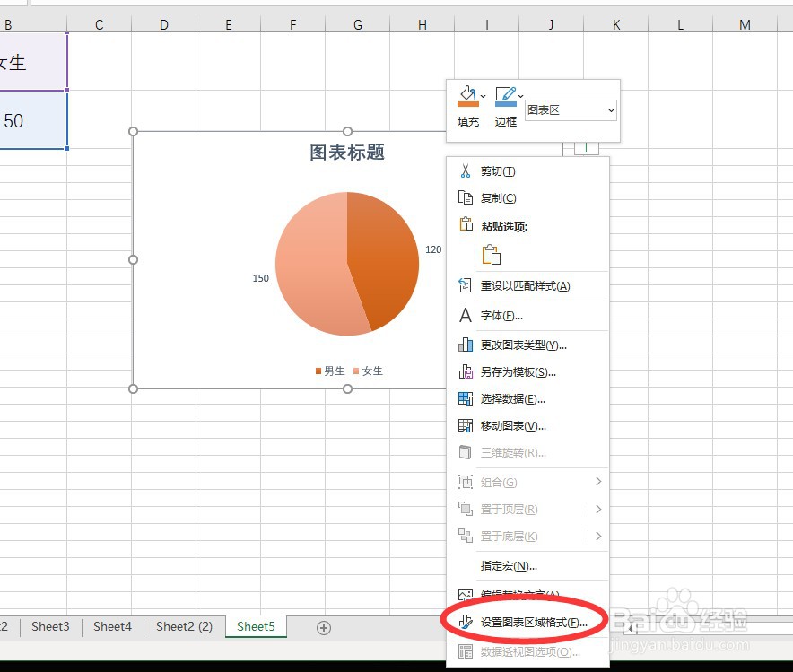Click the chart title 图表标题
The height and width of the screenshot is (672, 793).
pos(347,152)
